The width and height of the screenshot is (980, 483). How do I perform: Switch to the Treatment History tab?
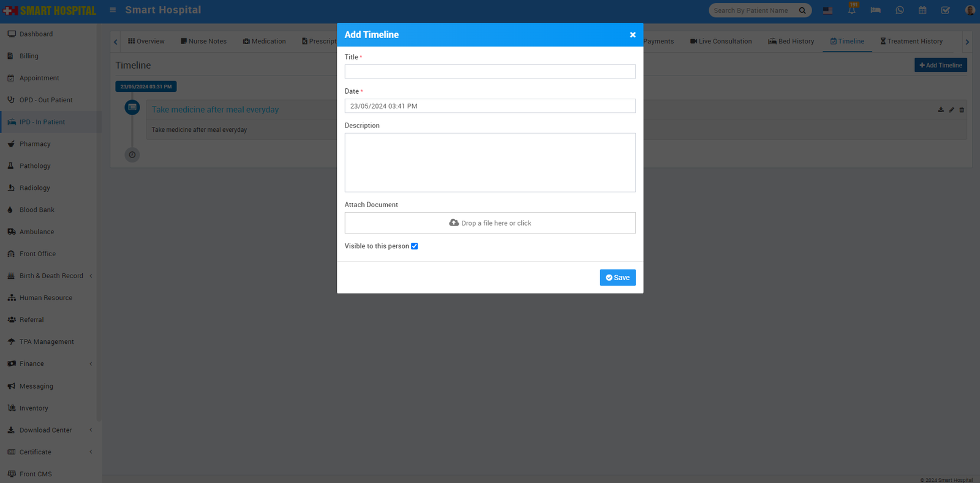[x=911, y=42]
